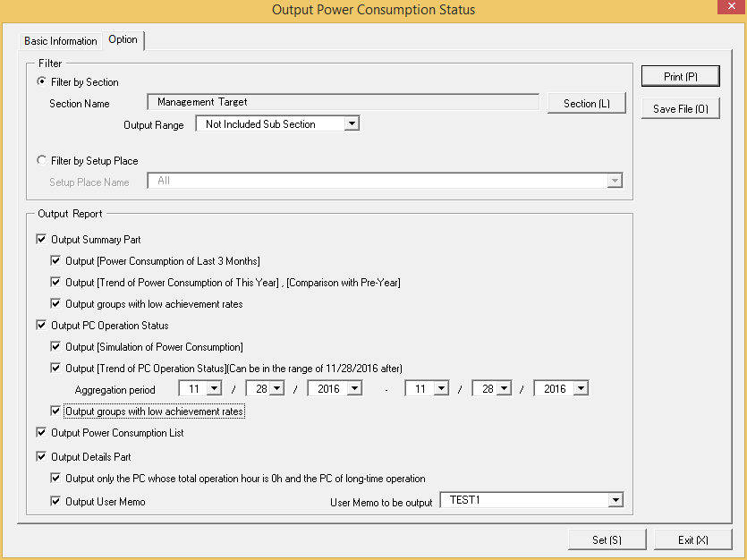Open the Setup Place Name dropdown
Viewport: 747px width, 560px height.
coord(615,181)
